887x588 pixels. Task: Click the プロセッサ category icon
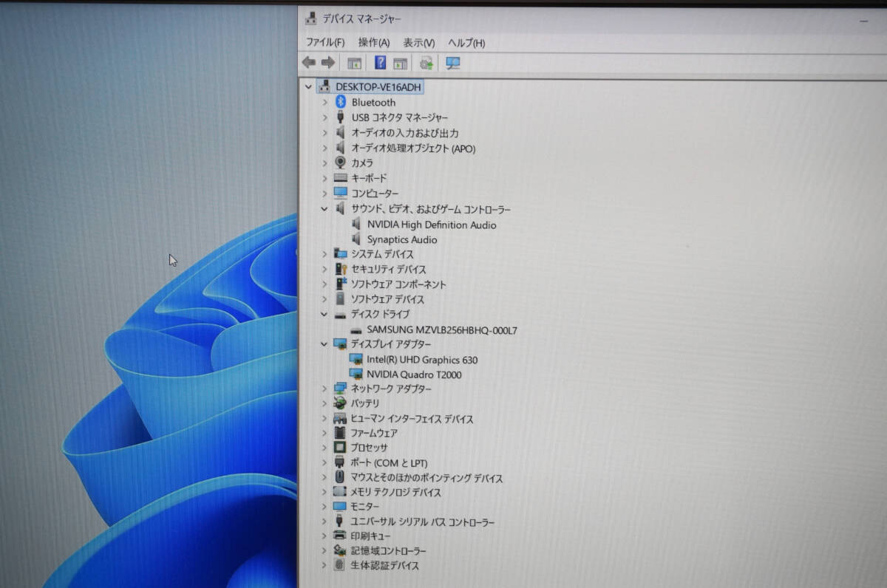pyautogui.click(x=340, y=448)
